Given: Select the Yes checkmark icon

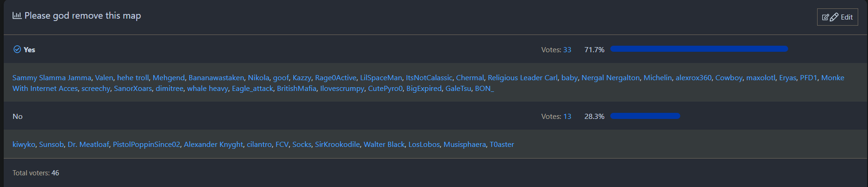Looking at the screenshot, I should [17, 49].
